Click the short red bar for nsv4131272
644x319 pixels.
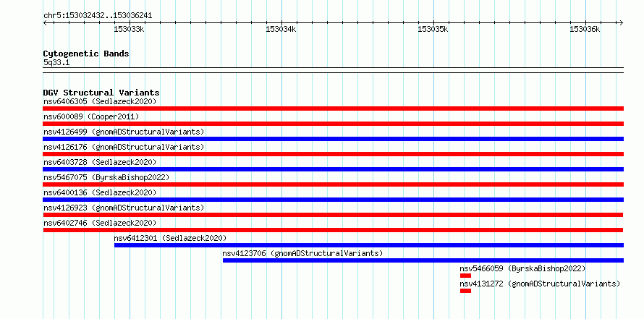(x=465, y=291)
